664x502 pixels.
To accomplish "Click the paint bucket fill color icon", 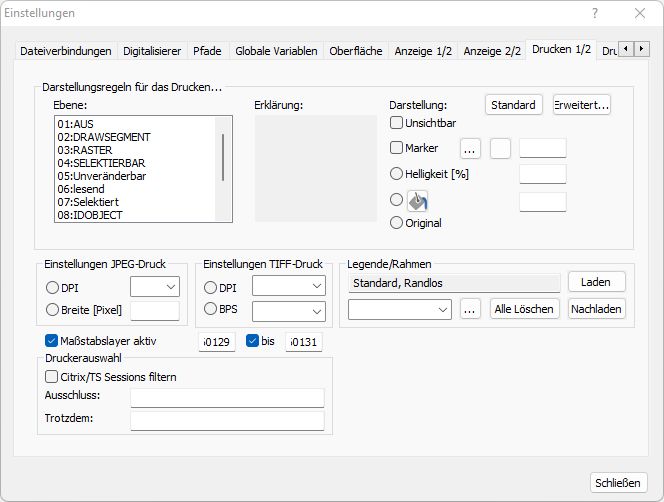I will [418, 201].
